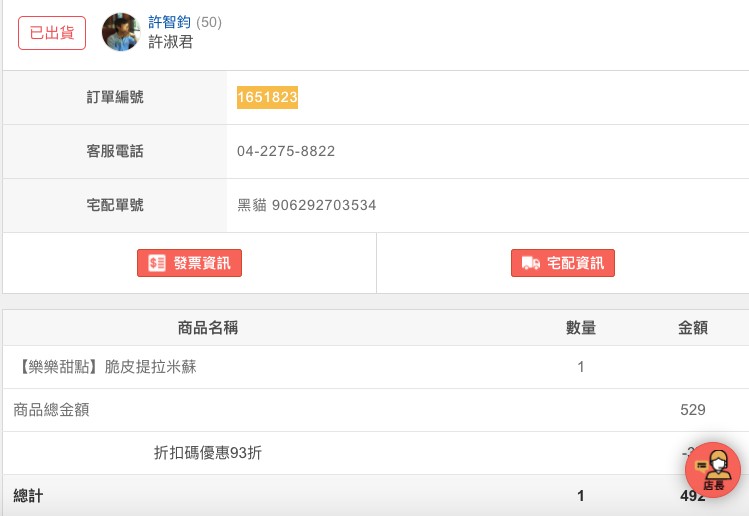
Task: Click the 商品總金額 row
Action: point(376,410)
